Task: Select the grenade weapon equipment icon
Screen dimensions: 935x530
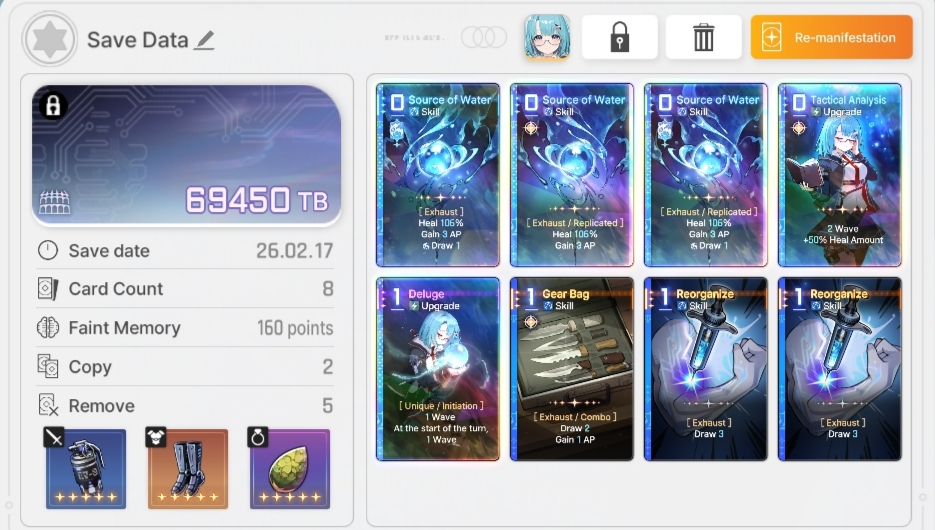Action: [86, 469]
